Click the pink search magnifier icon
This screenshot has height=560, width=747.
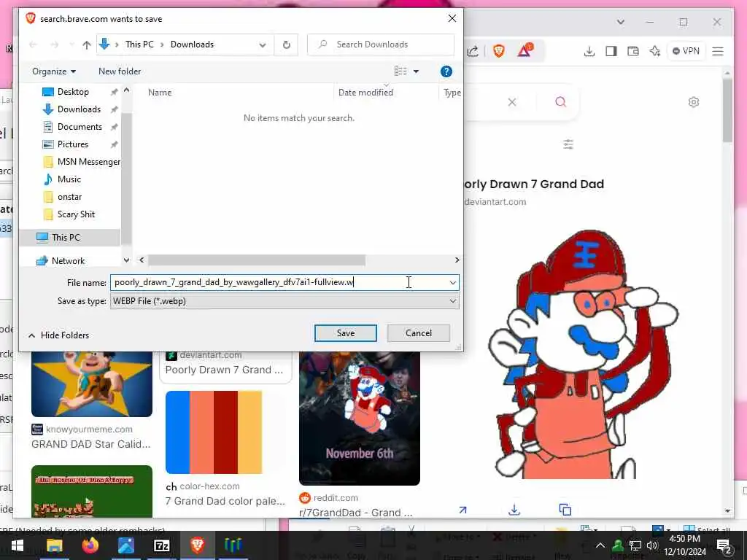(x=561, y=102)
